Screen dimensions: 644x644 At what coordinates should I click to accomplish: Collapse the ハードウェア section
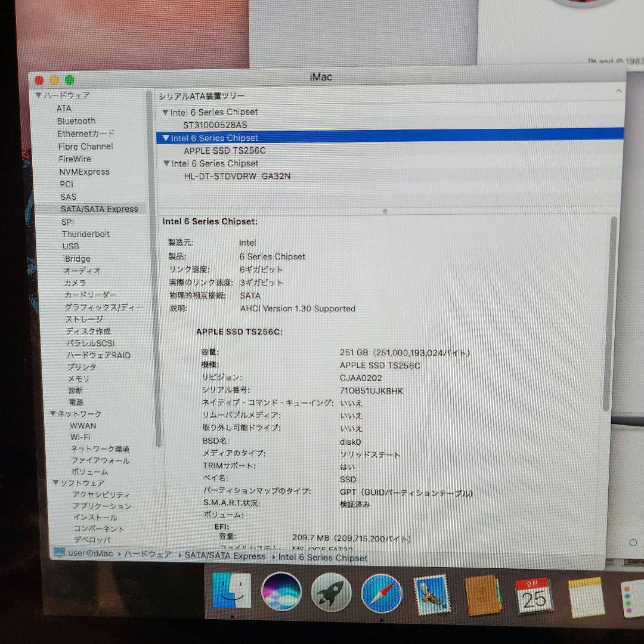point(38,95)
